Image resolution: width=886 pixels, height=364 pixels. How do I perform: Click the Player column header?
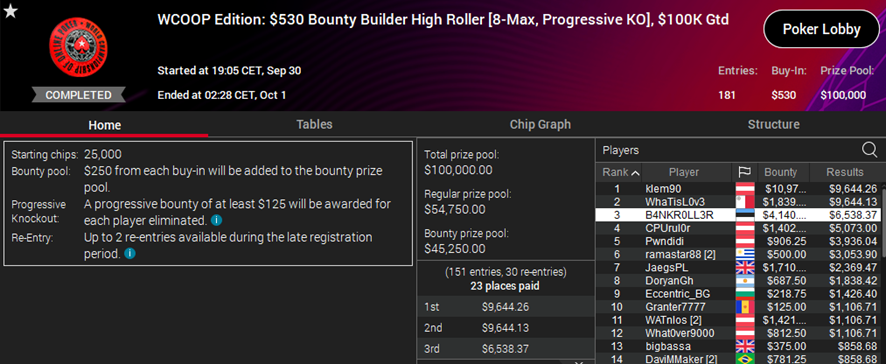pyautogui.click(x=684, y=172)
